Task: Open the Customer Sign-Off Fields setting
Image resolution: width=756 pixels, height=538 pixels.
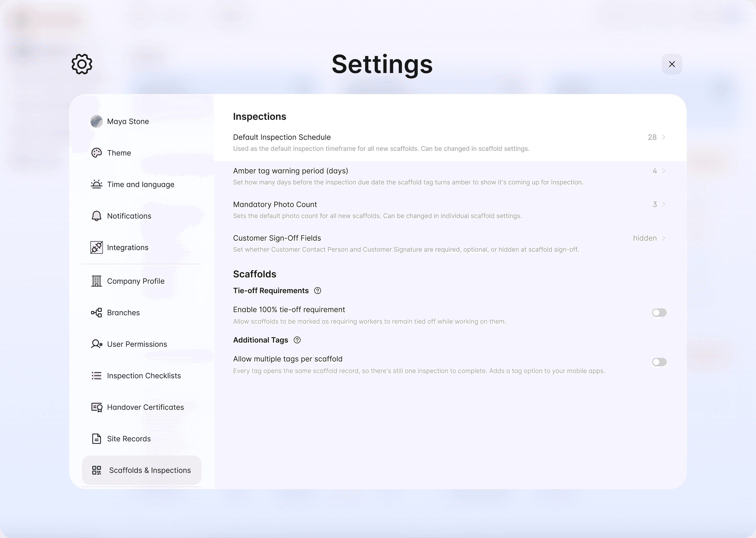Action: (x=450, y=244)
